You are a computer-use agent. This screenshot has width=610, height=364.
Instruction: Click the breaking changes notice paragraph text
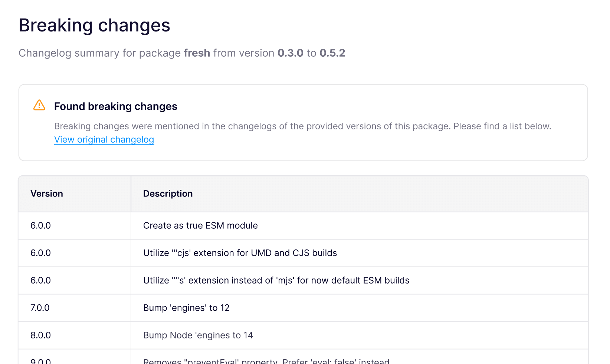[x=302, y=126]
